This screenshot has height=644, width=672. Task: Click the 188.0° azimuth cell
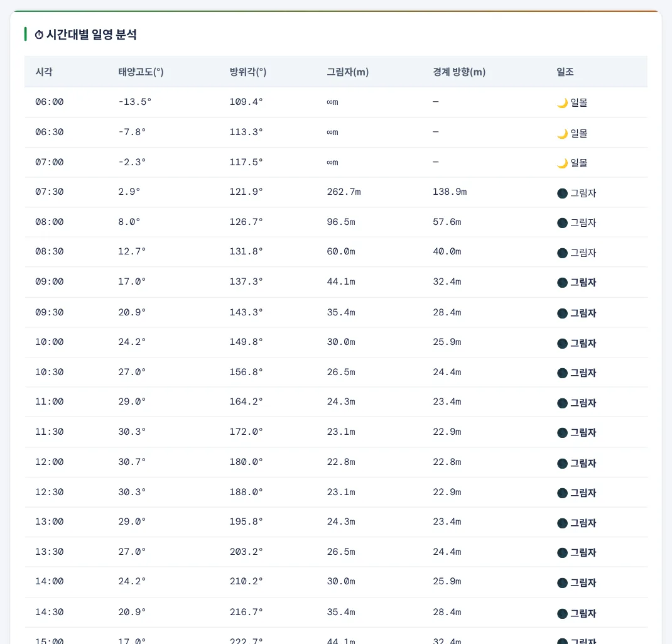point(246,492)
